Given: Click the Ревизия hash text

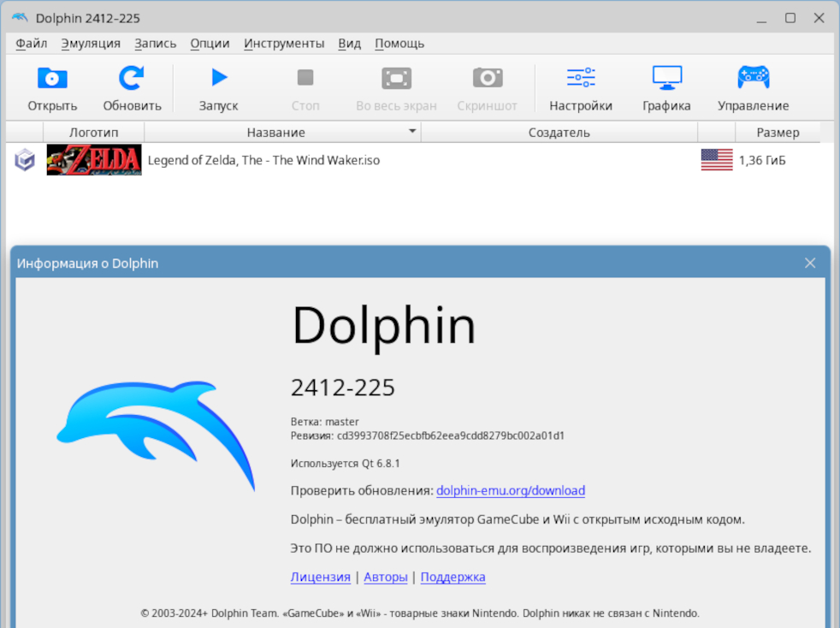Looking at the screenshot, I should pyautogui.click(x=428, y=435).
